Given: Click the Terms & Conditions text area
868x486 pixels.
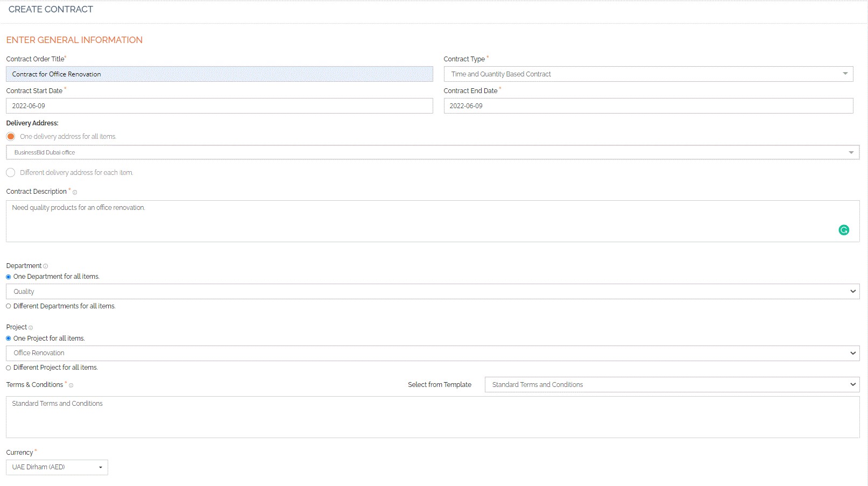Looking at the screenshot, I should 433,417.
